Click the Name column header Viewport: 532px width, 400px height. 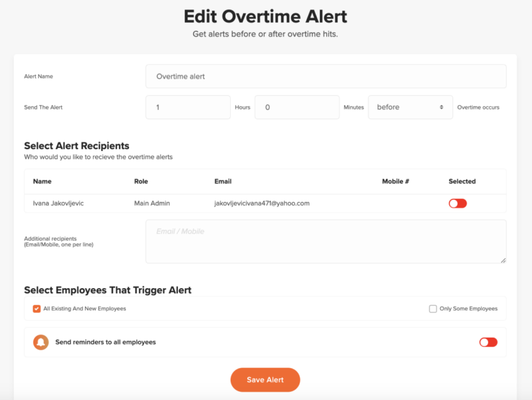pyautogui.click(x=42, y=181)
